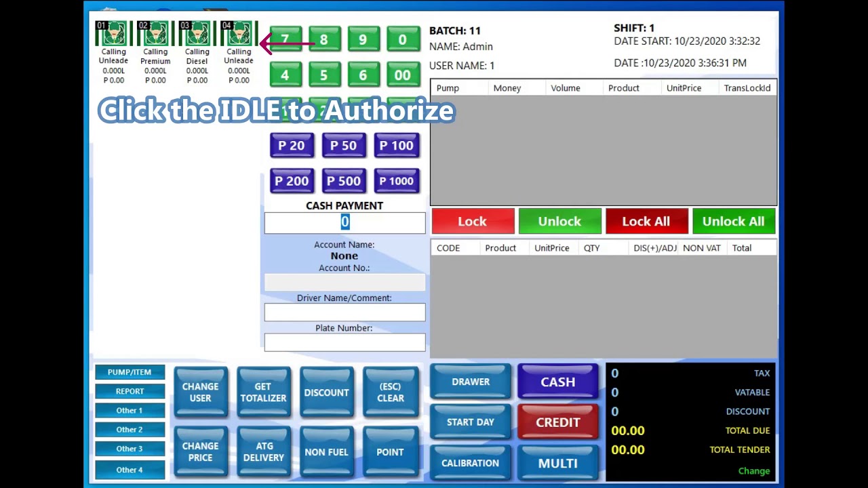Pay with the MULTI button
Screen dimensions: 868x488
pyautogui.click(x=558, y=463)
